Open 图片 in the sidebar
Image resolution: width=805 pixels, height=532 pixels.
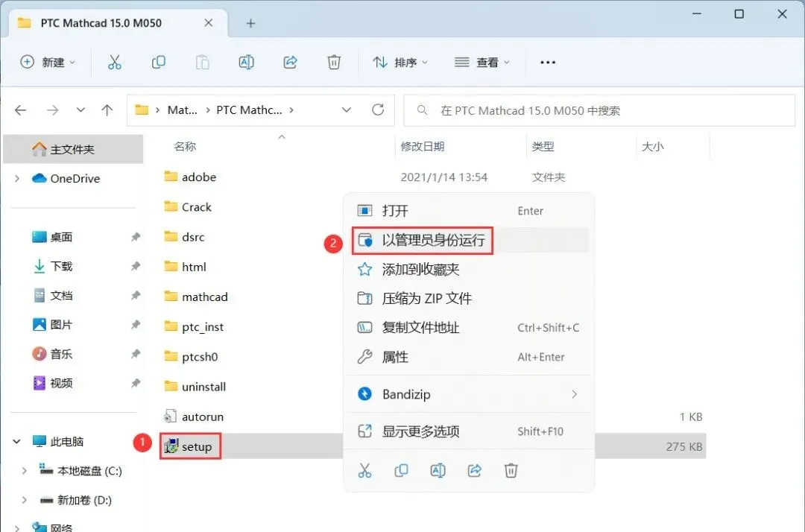pyautogui.click(x=61, y=325)
